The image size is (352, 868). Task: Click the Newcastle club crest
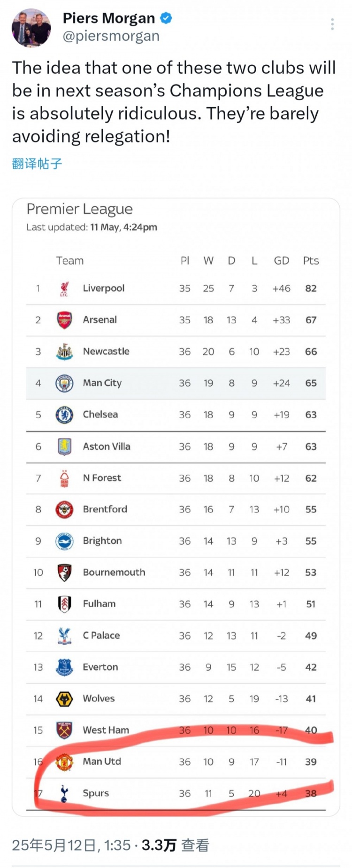coord(64,352)
